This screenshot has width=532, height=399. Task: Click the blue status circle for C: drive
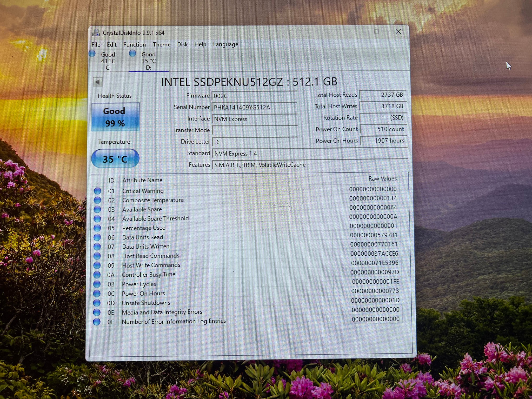[x=92, y=54]
